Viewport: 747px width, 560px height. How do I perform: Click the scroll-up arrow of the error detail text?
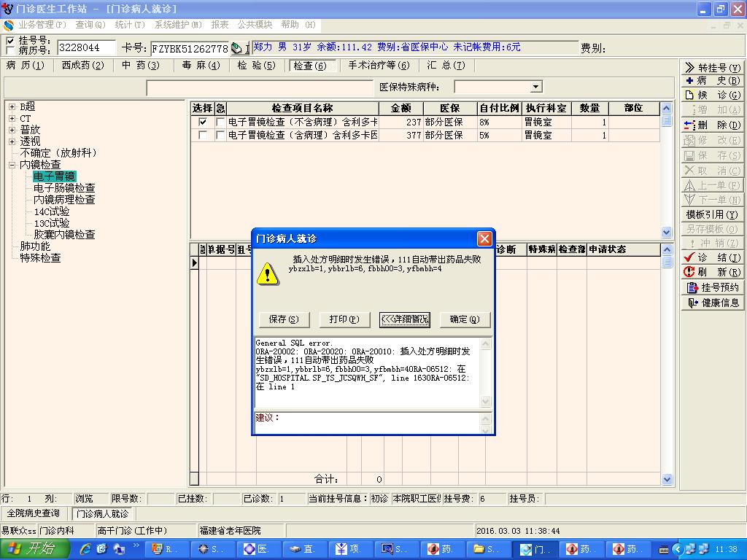tap(485, 344)
